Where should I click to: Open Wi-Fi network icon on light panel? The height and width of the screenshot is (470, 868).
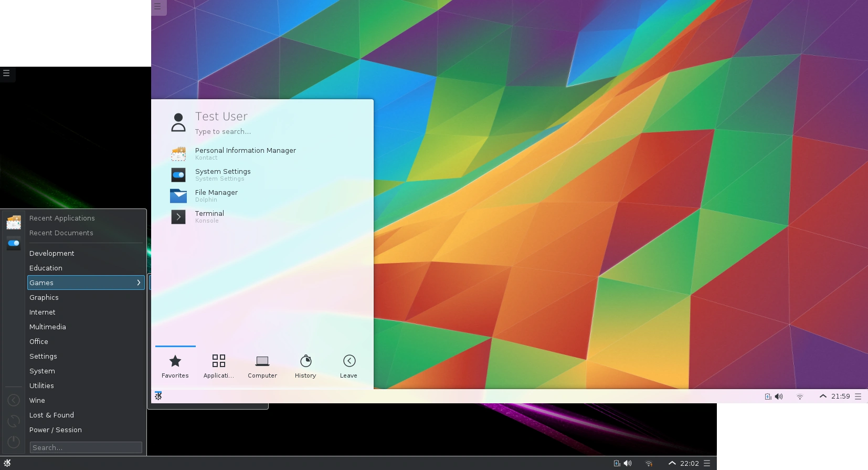coord(800,396)
